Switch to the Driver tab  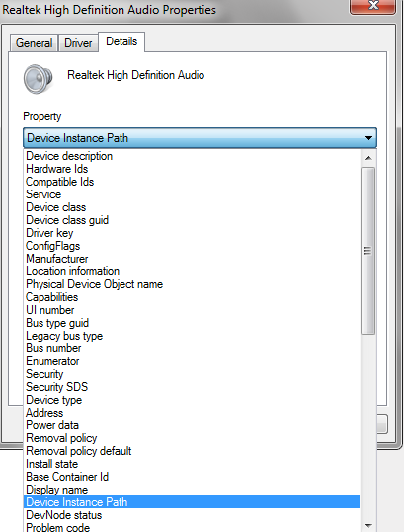point(78,43)
